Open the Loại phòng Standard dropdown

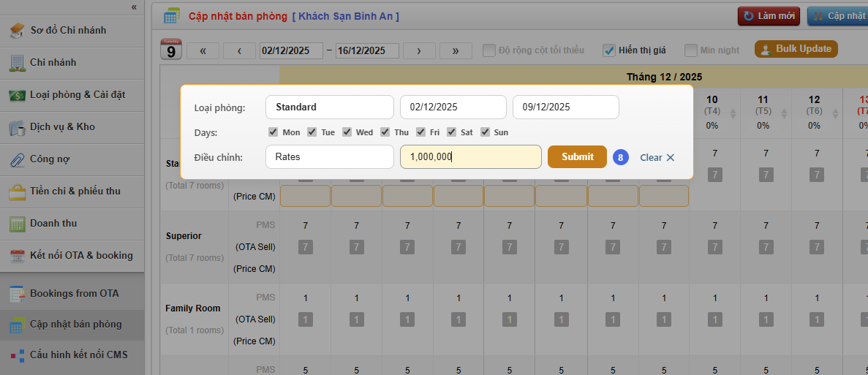329,107
